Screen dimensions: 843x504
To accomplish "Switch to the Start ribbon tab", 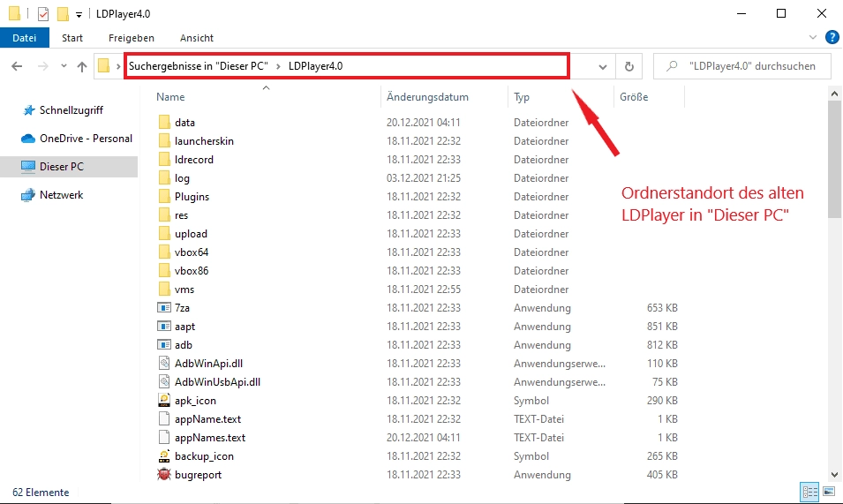I will (72, 38).
